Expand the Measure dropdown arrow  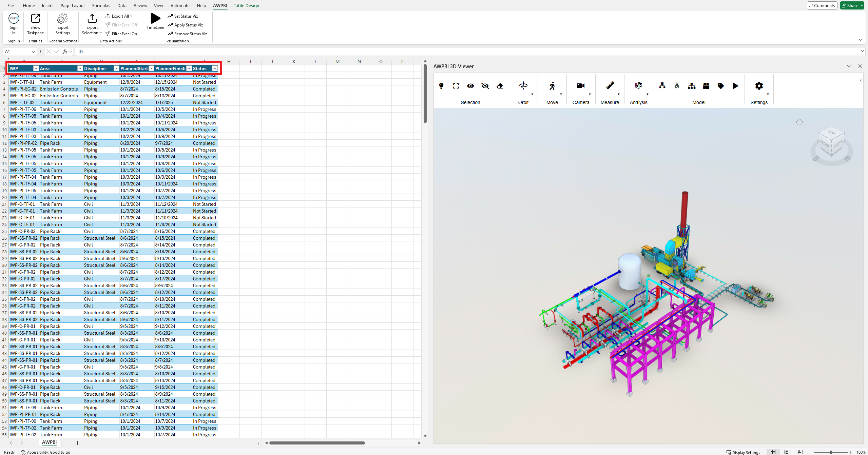619,94
